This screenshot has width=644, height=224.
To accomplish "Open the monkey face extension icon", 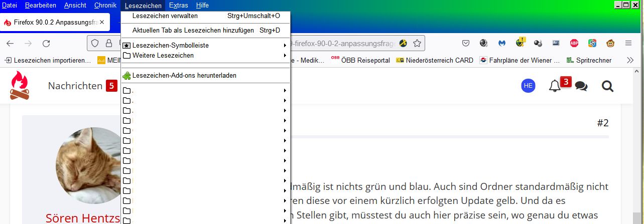I will 610,43.
